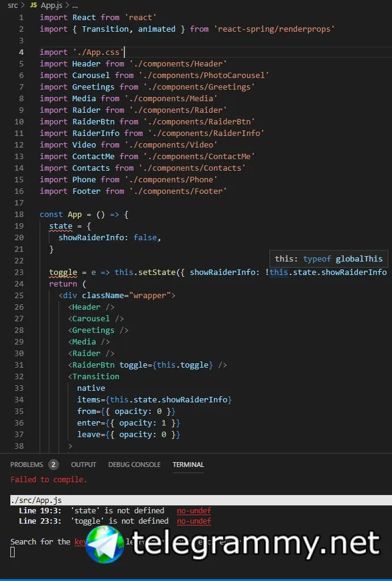Viewport: 392px width, 581px height.
Task: Click 'showRaiderInfo: false,' on line 20
Action: tap(110, 238)
